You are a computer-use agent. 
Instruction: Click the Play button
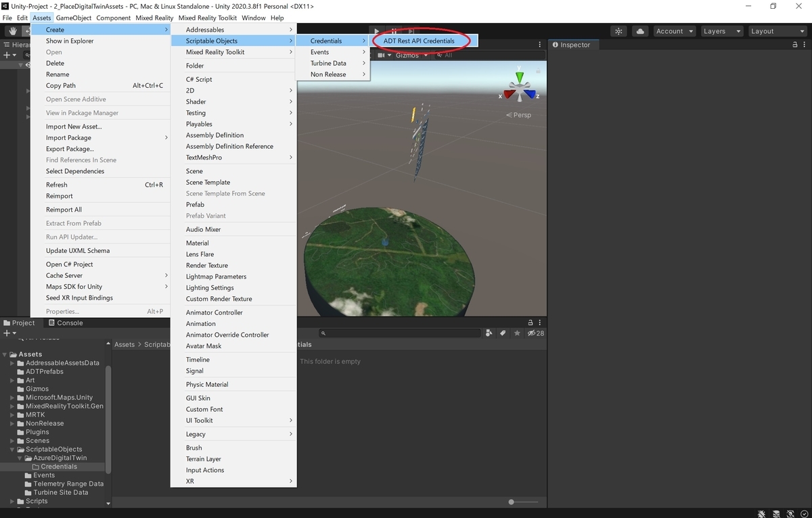click(377, 31)
